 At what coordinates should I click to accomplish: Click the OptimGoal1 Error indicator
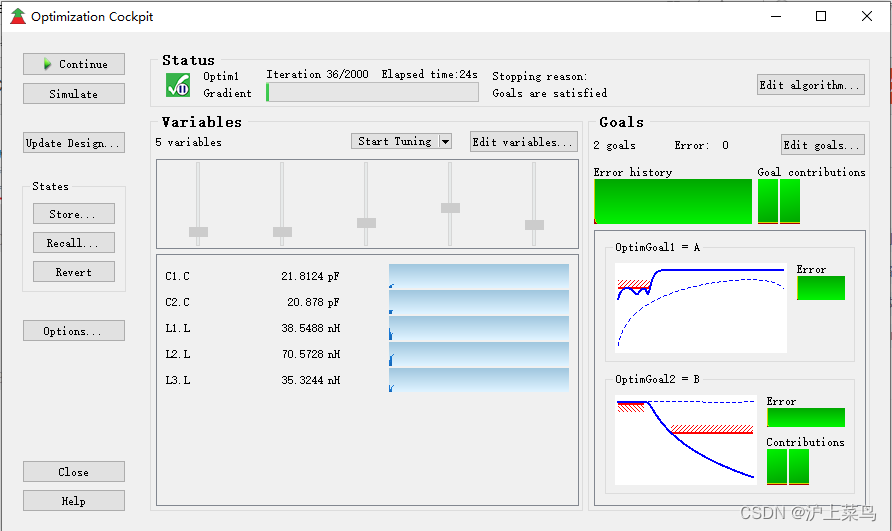point(821,288)
